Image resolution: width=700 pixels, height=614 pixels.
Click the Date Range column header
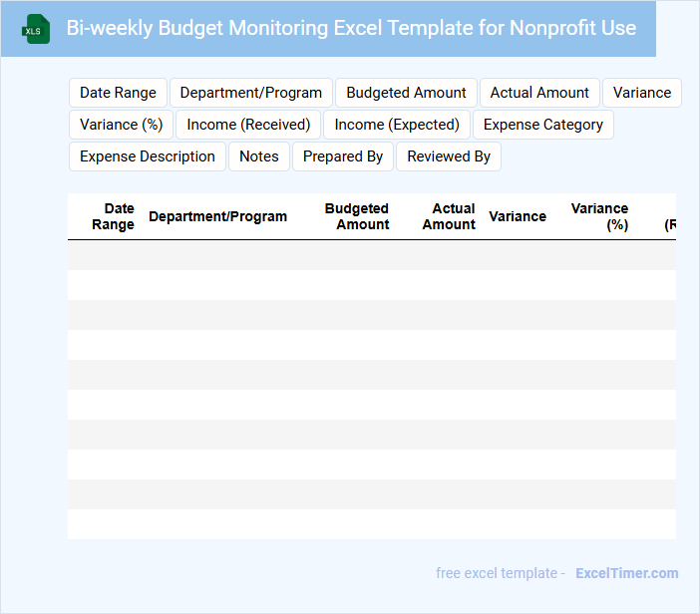[x=114, y=216]
